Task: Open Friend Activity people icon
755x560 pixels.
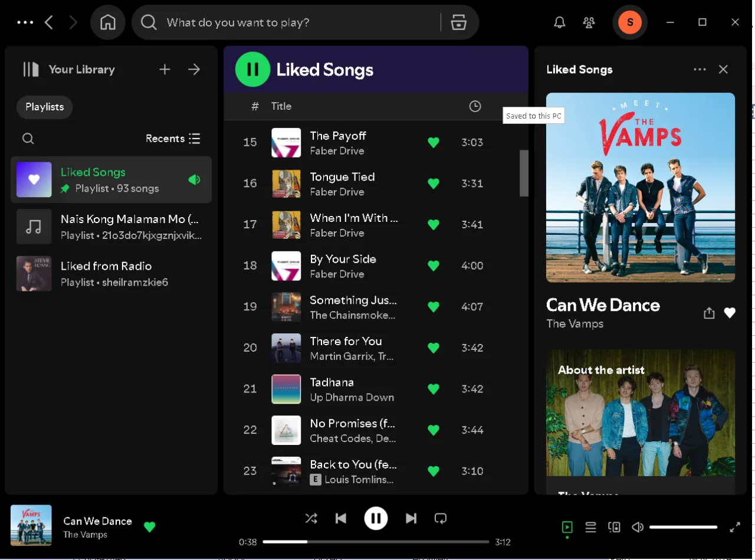Action: click(589, 22)
